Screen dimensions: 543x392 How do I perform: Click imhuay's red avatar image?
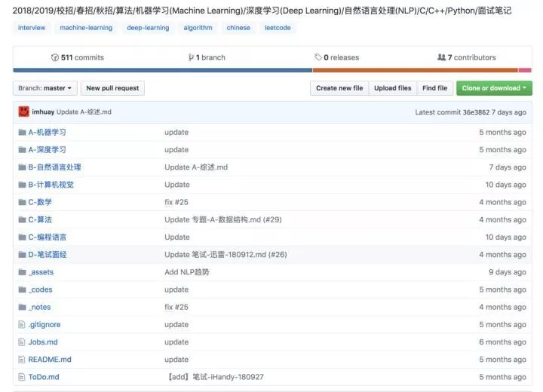point(23,112)
